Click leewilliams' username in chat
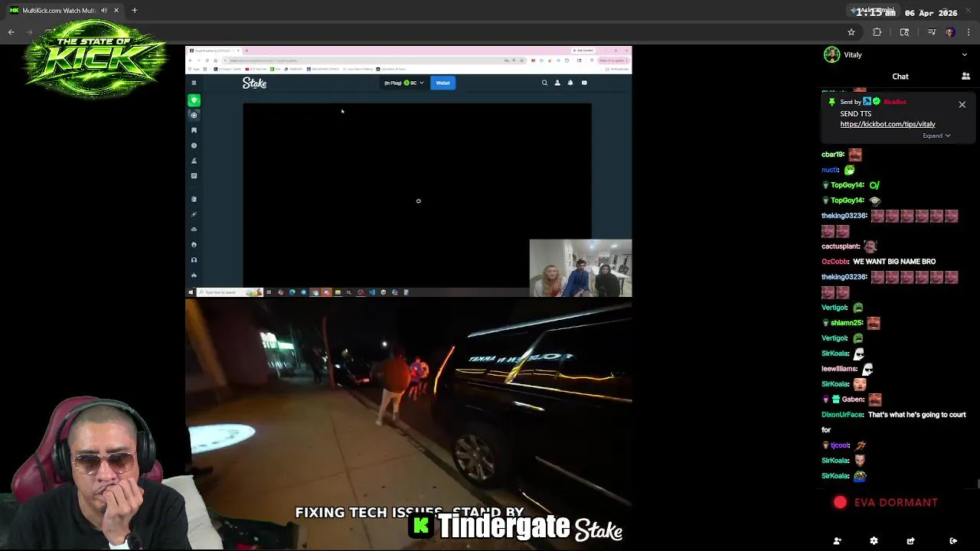 pyautogui.click(x=839, y=369)
